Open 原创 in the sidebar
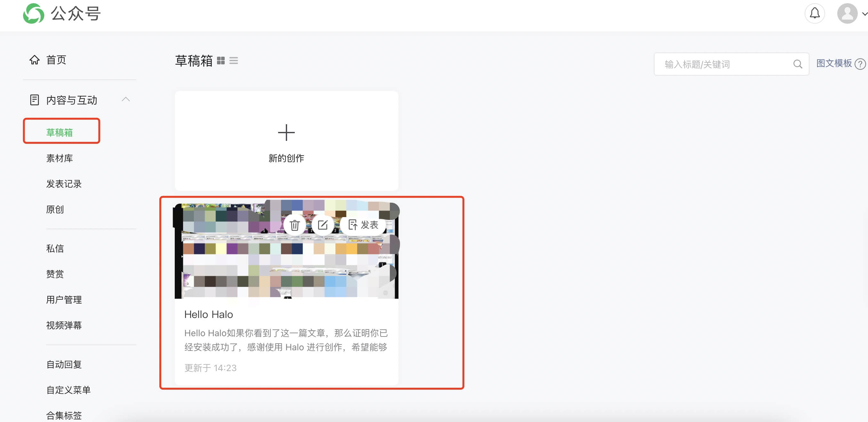This screenshot has height=422, width=868. coord(55,209)
